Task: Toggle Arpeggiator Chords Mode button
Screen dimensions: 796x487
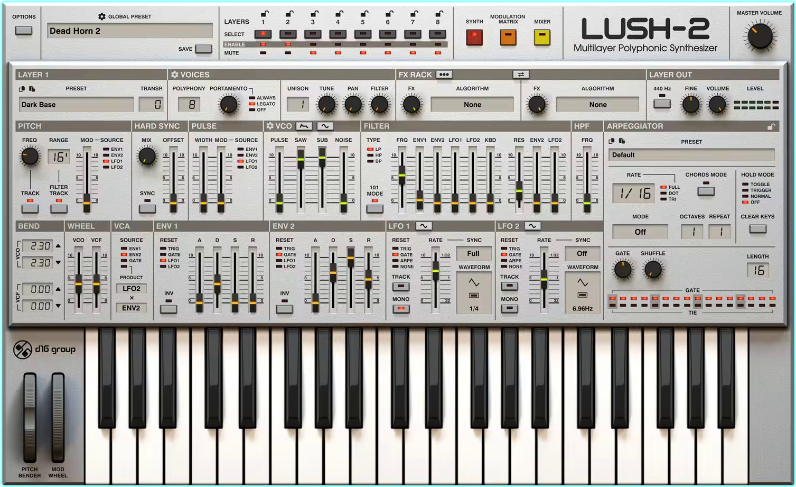Action: [x=706, y=191]
